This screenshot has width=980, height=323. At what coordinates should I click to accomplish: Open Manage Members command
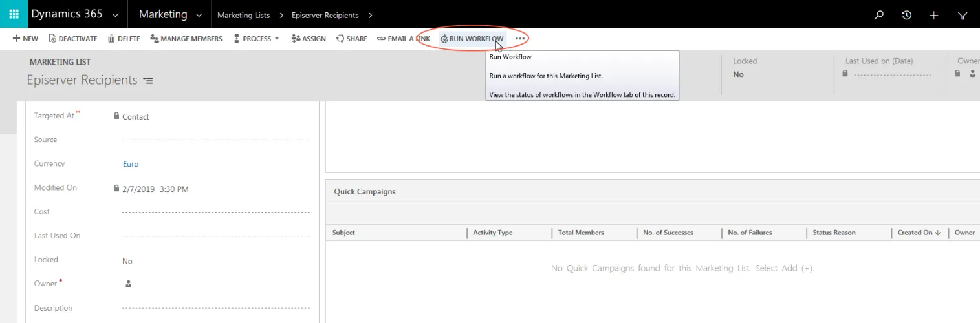coord(186,39)
